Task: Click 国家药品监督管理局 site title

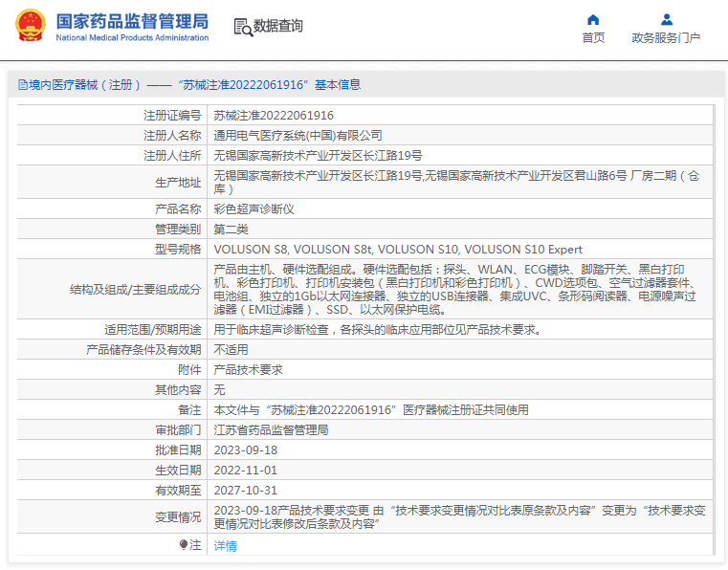Action: pos(132,21)
